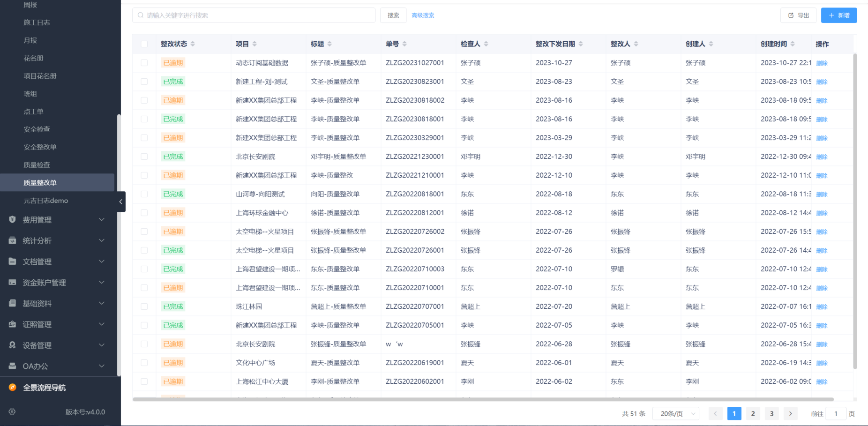The image size is (868, 426).
Task: Switch to the 安全检查 section
Action: pos(37,129)
